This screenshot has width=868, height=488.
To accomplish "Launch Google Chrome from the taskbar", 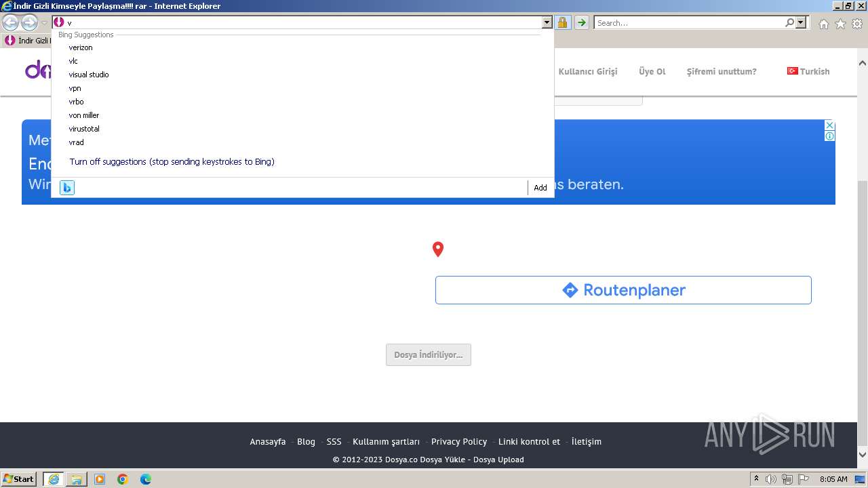I will pos(123,479).
